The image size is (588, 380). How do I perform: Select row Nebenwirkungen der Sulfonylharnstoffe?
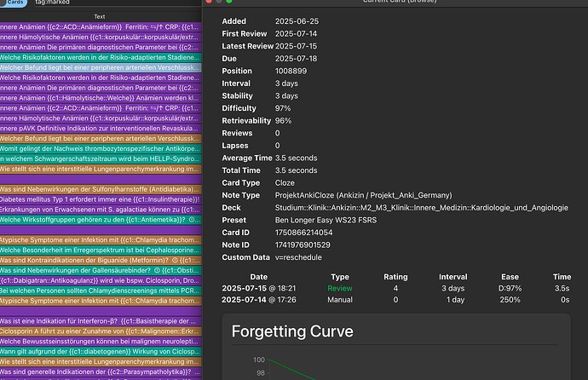101,189
